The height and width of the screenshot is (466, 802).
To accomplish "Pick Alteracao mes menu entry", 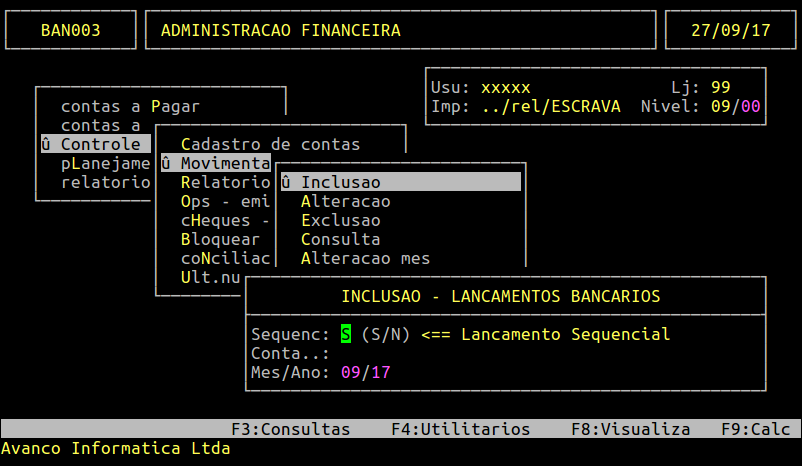I will tap(365, 258).
